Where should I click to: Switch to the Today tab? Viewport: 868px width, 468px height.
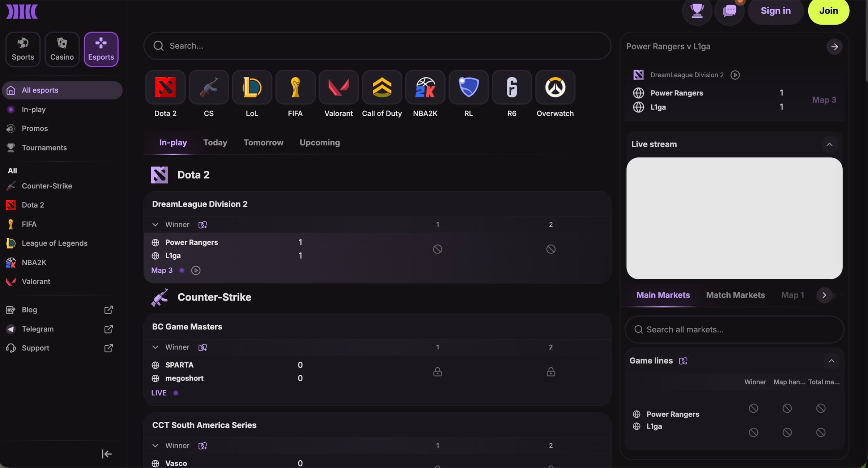click(215, 142)
